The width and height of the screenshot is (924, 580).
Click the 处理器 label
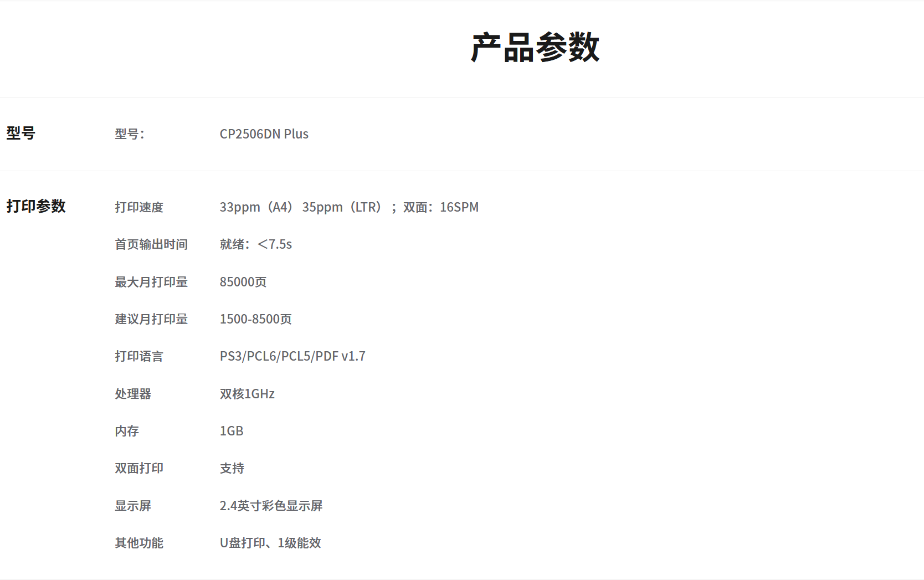133,394
